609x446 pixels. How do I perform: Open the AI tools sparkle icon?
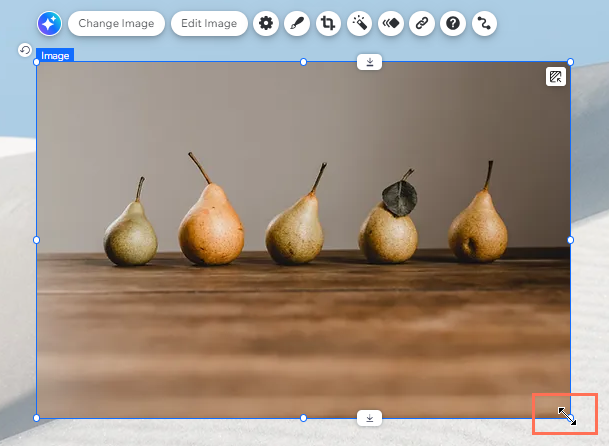pyautogui.click(x=49, y=24)
